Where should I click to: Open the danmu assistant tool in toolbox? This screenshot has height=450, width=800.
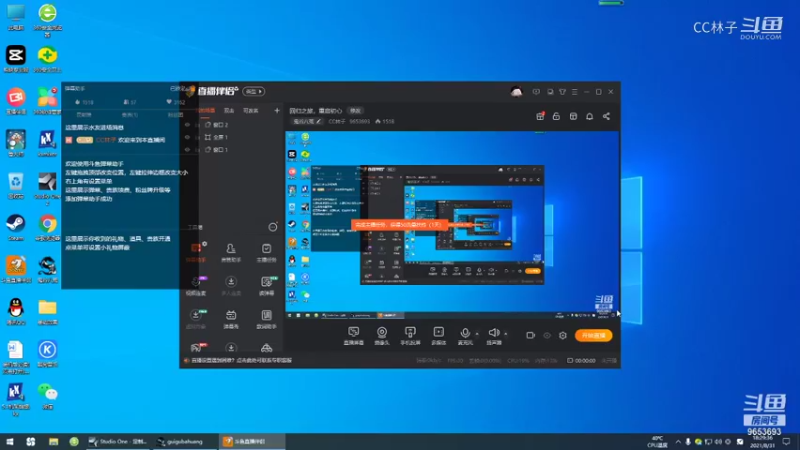[x=196, y=252]
